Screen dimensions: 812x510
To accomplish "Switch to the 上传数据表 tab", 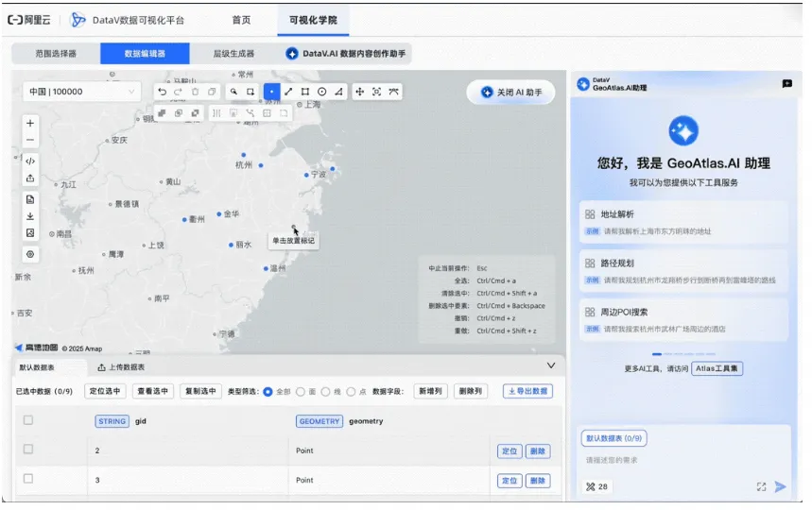I will point(121,367).
